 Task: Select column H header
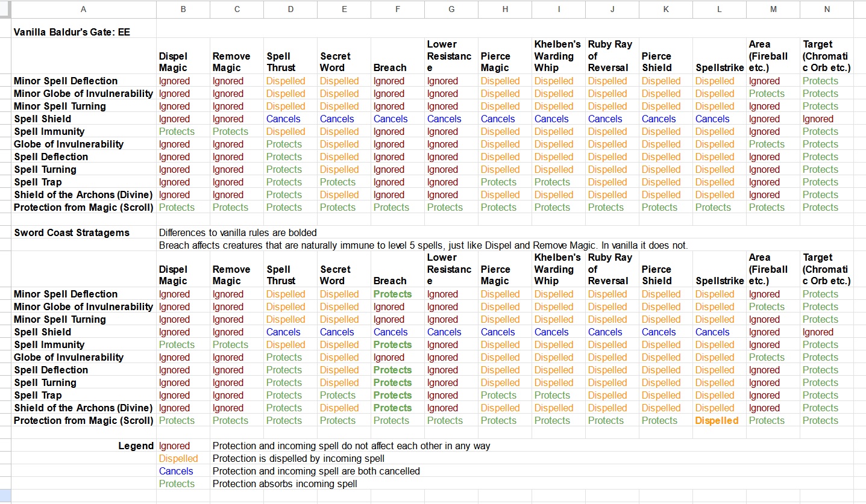(505, 9)
